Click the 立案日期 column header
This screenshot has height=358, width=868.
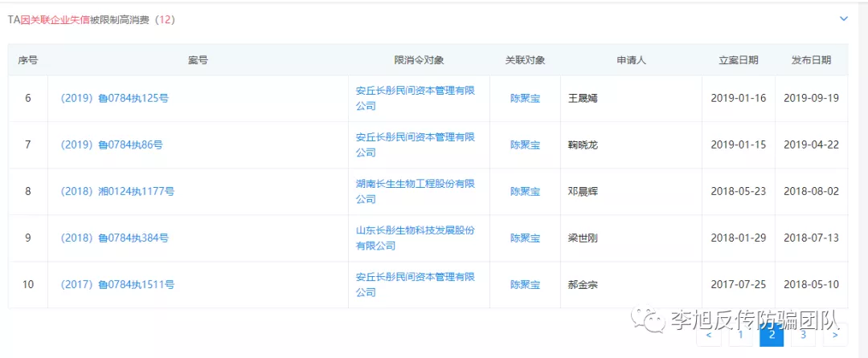tap(739, 60)
